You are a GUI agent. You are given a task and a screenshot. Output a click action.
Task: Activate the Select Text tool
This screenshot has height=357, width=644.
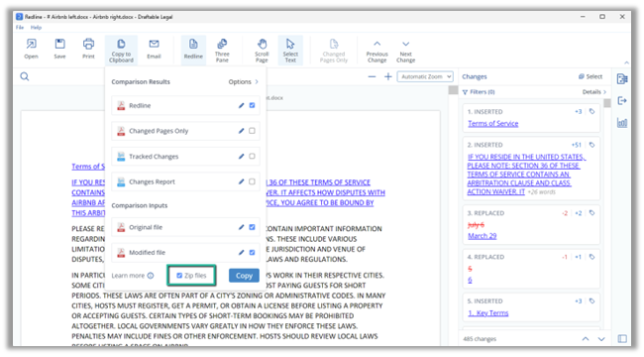(290, 51)
